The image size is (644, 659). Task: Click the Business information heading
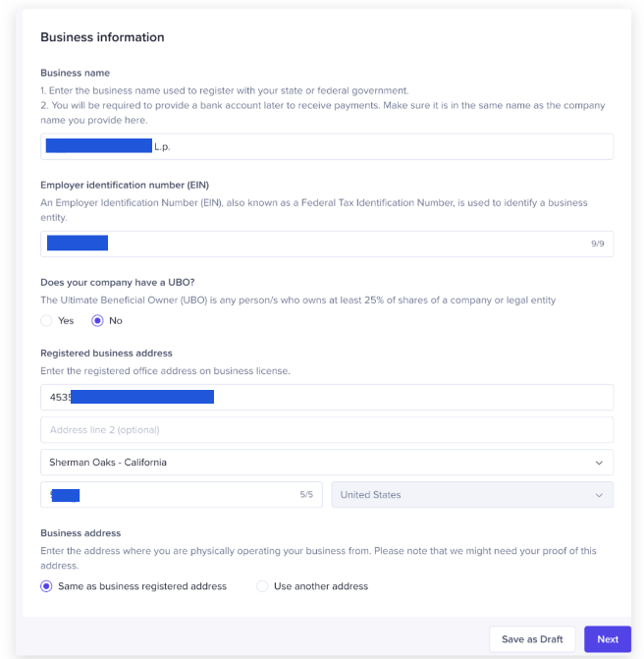coord(102,37)
